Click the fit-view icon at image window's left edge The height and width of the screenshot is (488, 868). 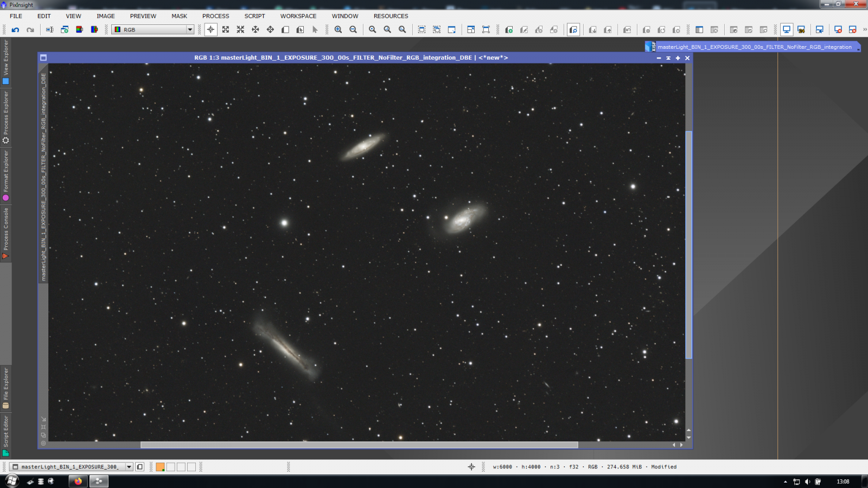pos(43,427)
